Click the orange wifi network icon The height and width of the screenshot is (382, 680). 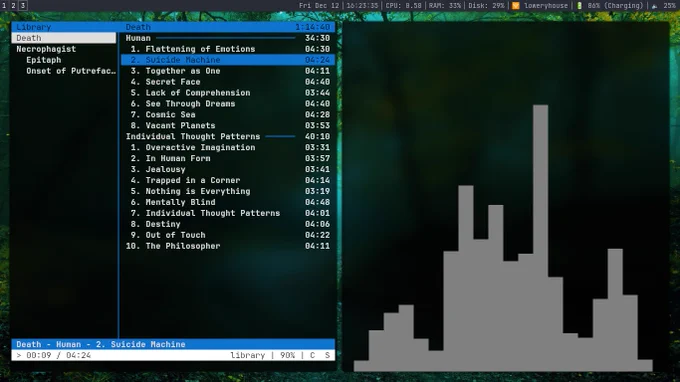point(516,6)
